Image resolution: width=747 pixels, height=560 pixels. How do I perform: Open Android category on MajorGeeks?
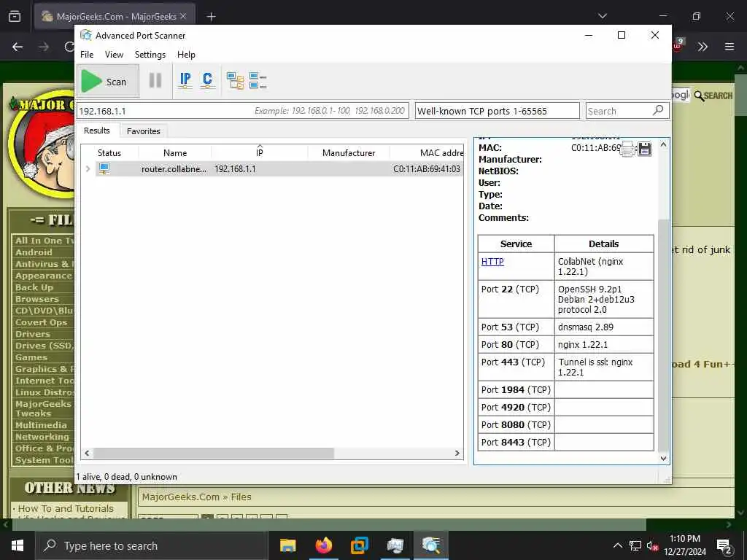(x=34, y=252)
